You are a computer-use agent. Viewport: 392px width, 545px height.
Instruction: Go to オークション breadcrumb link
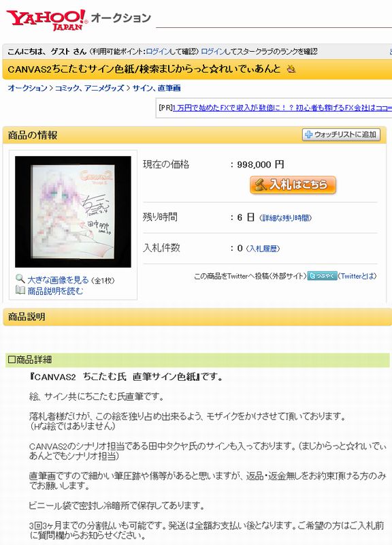tap(27, 88)
